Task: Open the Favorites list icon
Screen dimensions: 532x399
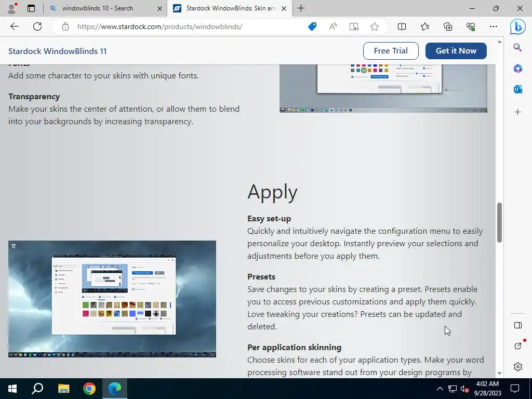Action: (425, 26)
